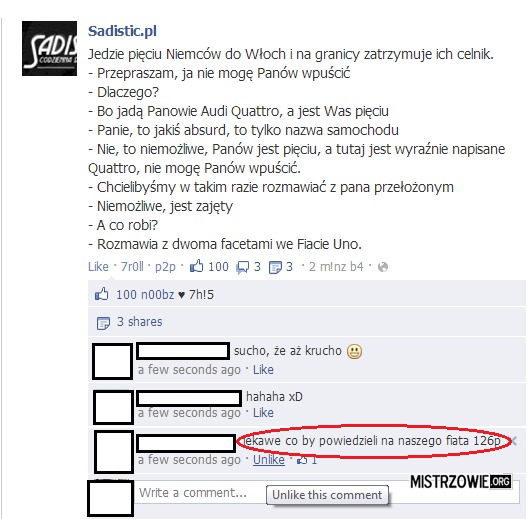Click the globe privacy icon
This screenshot has height=519, width=529.
point(383,267)
